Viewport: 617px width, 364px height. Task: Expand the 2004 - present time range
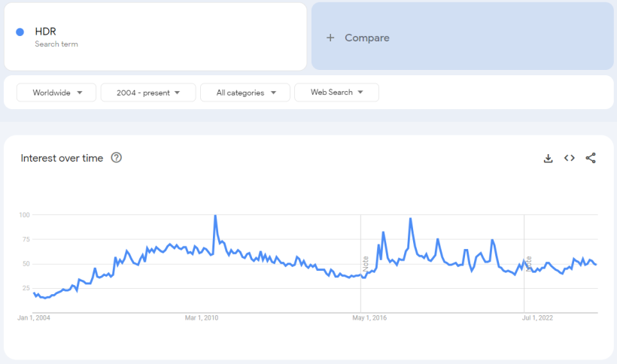click(x=148, y=93)
